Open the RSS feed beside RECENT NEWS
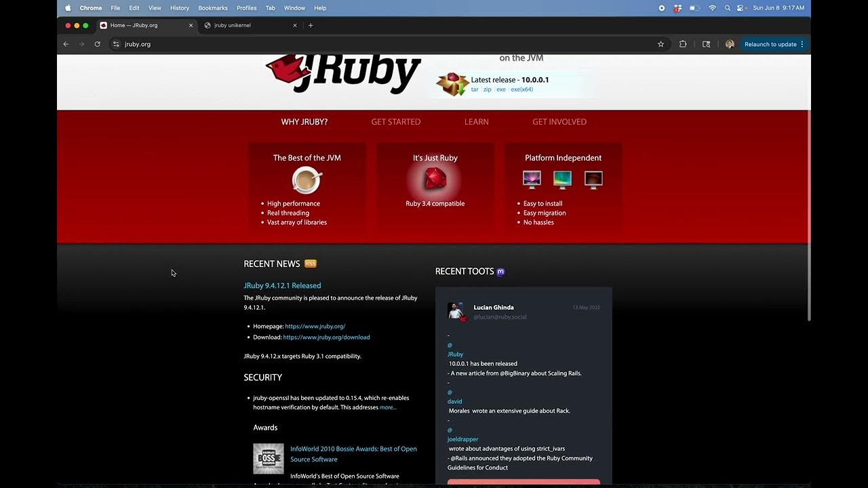 coord(311,264)
